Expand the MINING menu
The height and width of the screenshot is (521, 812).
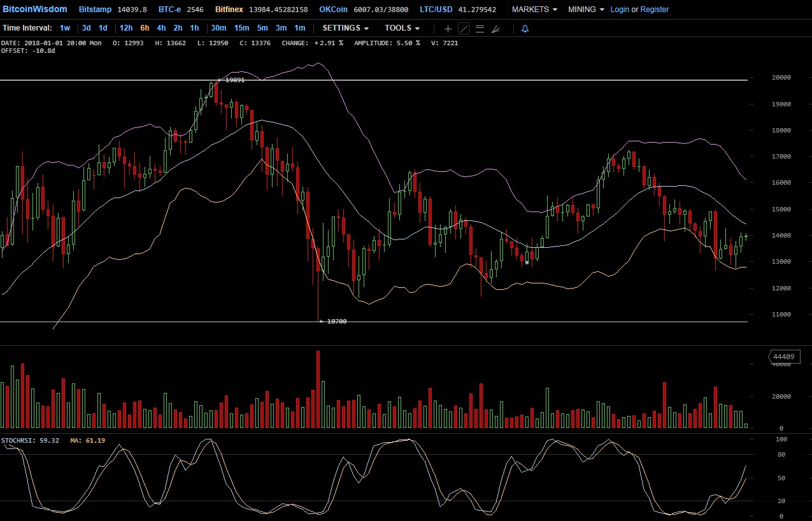click(x=586, y=10)
